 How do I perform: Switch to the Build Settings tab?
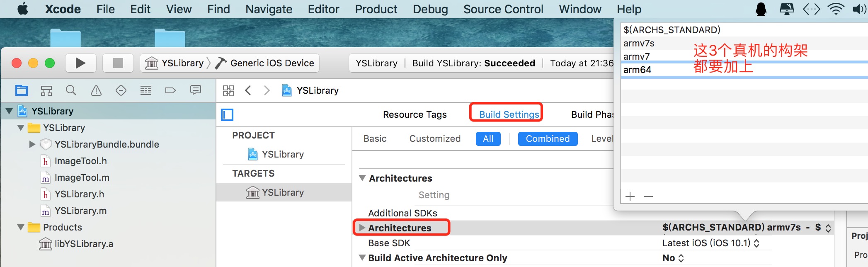tap(509, 114)
